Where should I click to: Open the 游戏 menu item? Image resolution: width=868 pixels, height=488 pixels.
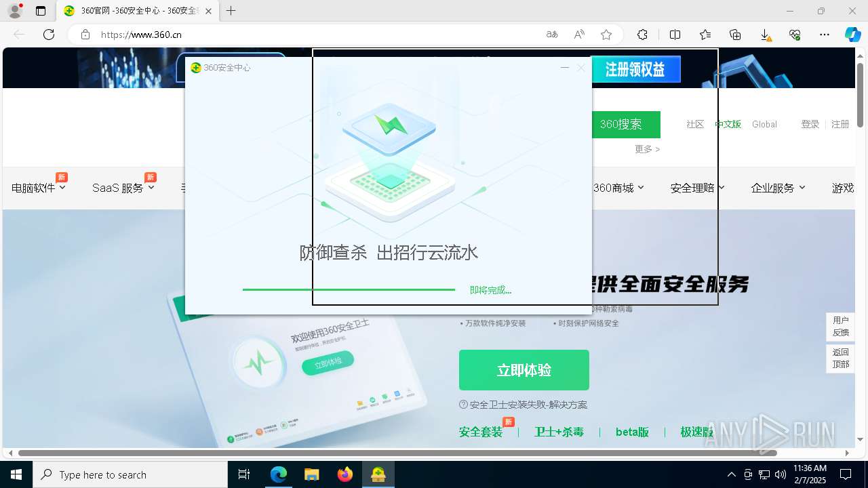pyautogui.click(x=843, y=188)
